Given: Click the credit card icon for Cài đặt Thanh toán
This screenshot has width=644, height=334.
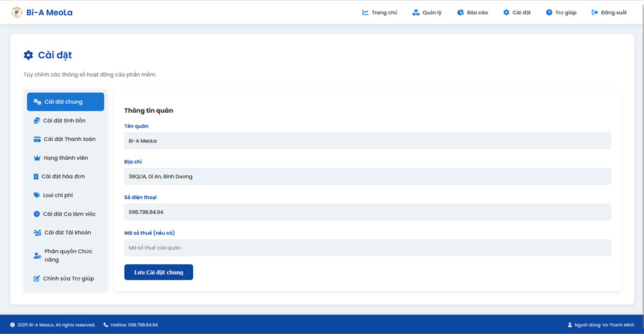Looking at the screenshot, I should tap(37, 139).
